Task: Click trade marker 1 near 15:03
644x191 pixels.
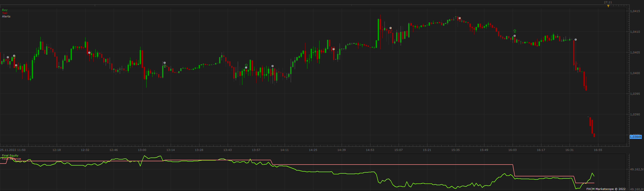Action: pyautogui.click(x=391, y=28)
